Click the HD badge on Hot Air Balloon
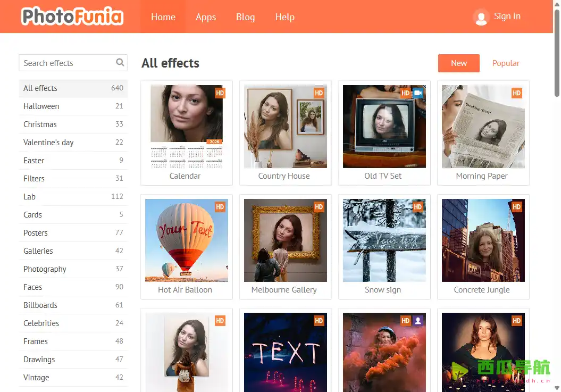This screenshot has width=561, height=392. (220, 207)
